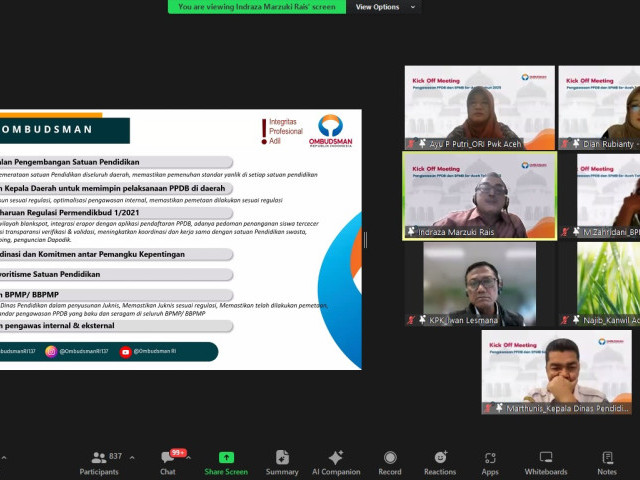The image size is (640, 480).
Task: Click the 'You are viewing' screen share banner
Action: click(258, 7)
